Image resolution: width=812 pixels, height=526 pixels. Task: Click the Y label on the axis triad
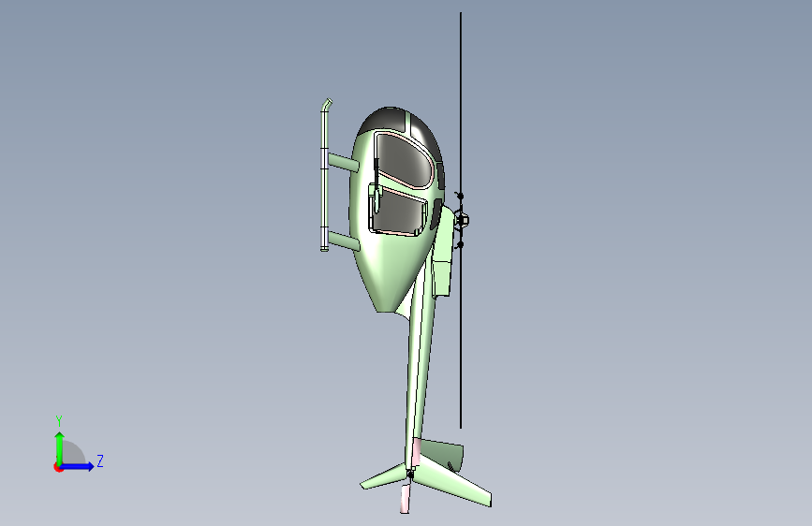tap(59, 420)
